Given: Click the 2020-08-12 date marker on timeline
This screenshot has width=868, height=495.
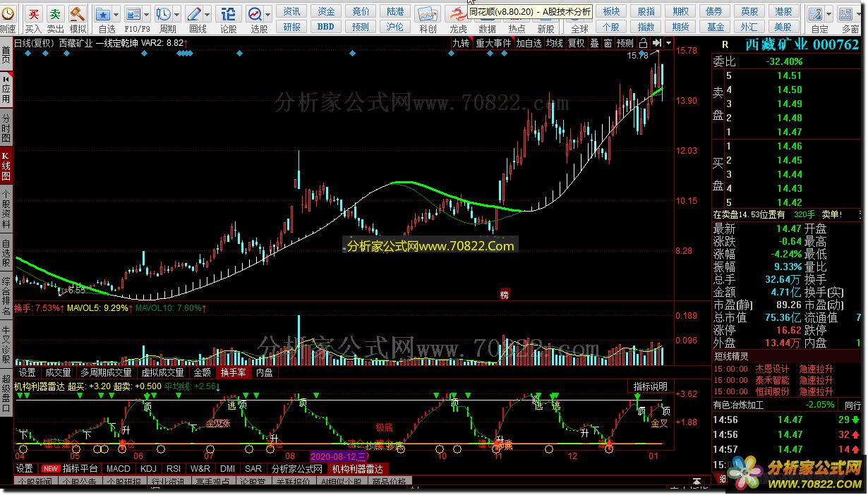Looking at the screenshot, I should [x=337, y=456].
